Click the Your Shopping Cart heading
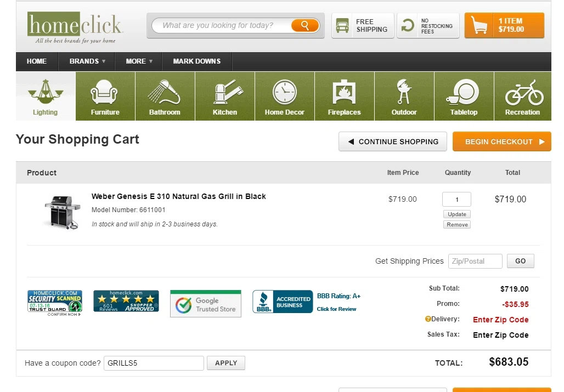Screen dimensions: 564x392 point(77,139)
